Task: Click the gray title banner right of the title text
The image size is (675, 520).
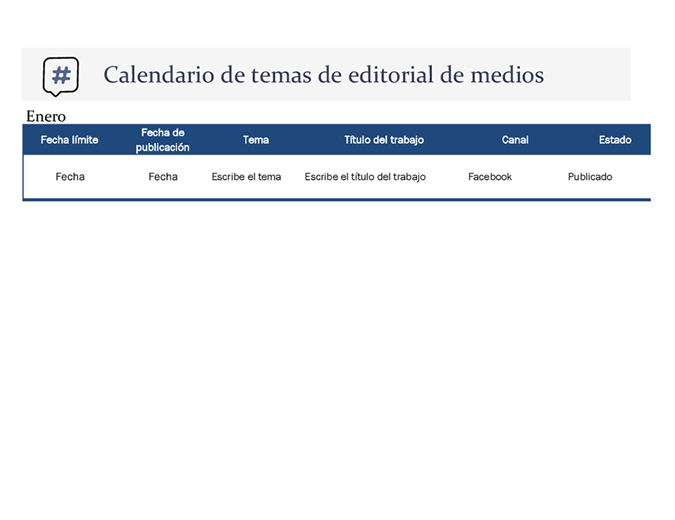Action: click(x=590, y=75)
